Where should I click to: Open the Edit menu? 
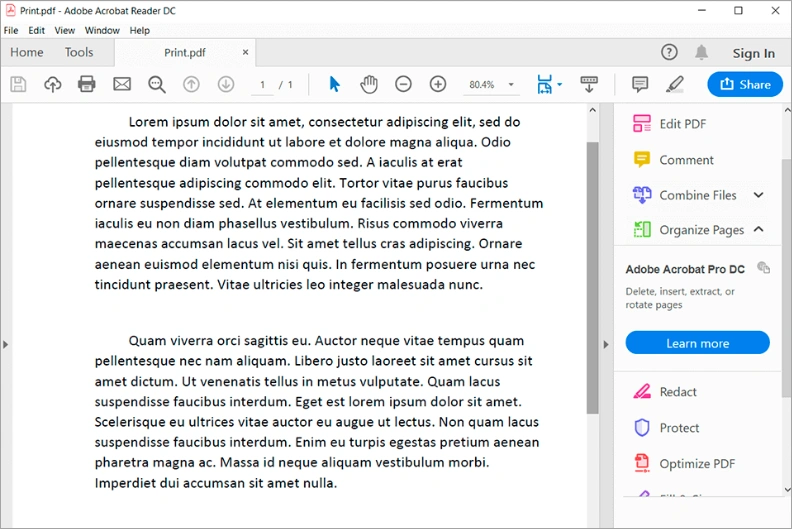(36, 30)
